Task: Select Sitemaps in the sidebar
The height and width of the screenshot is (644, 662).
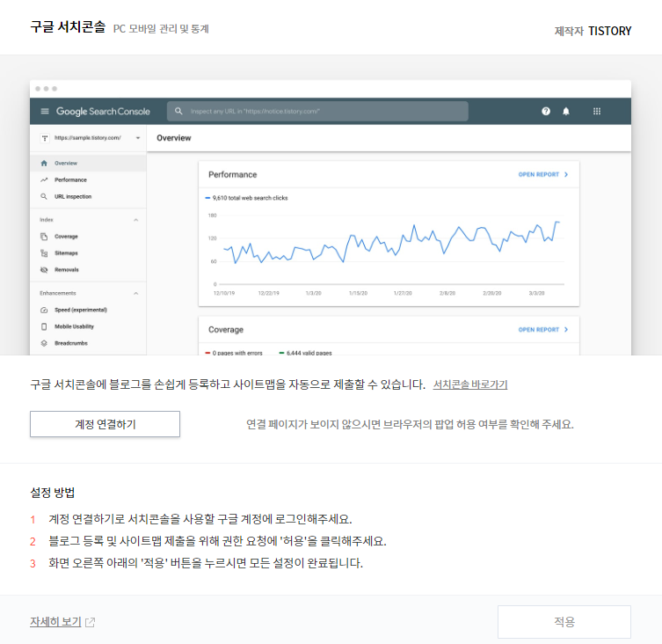Action: [88, 253]
